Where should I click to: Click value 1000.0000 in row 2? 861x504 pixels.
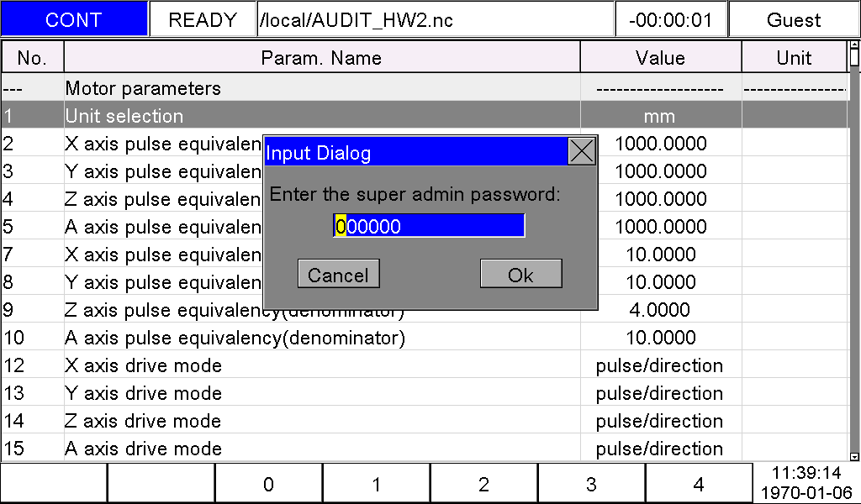point(661,144)
